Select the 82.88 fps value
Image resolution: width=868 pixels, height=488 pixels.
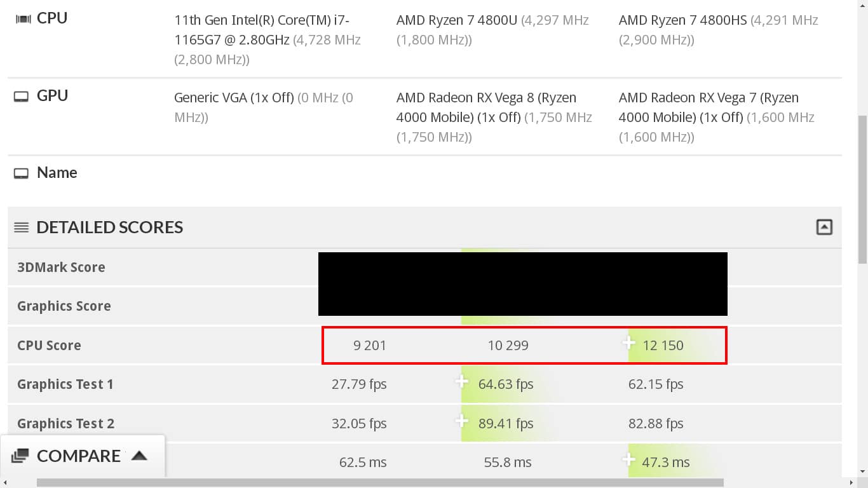pyautogui.click(x=656, y=424)
